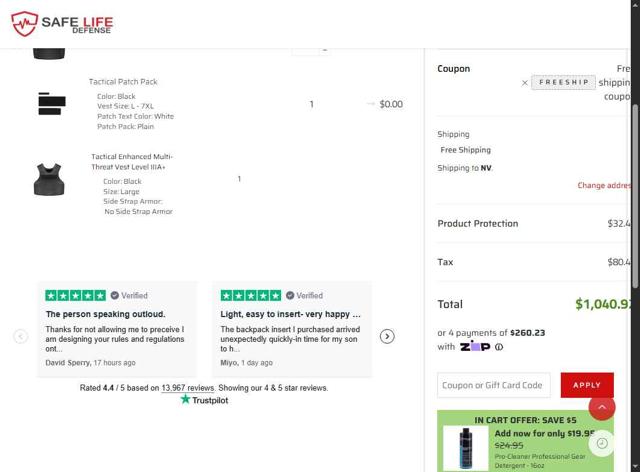
Task: Show previous Trustpilot review with left arrow
Action: pos(20,336)
